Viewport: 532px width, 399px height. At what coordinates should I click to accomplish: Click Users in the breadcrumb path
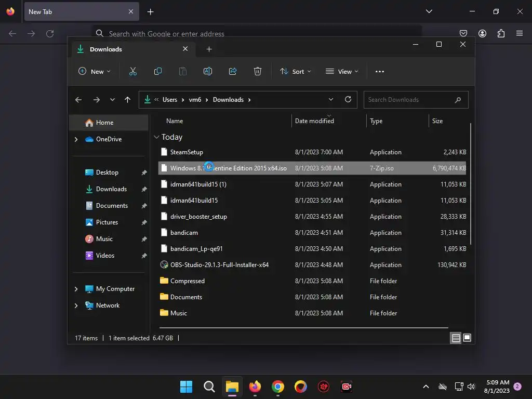pyautogui.click(x=170, y=100)
